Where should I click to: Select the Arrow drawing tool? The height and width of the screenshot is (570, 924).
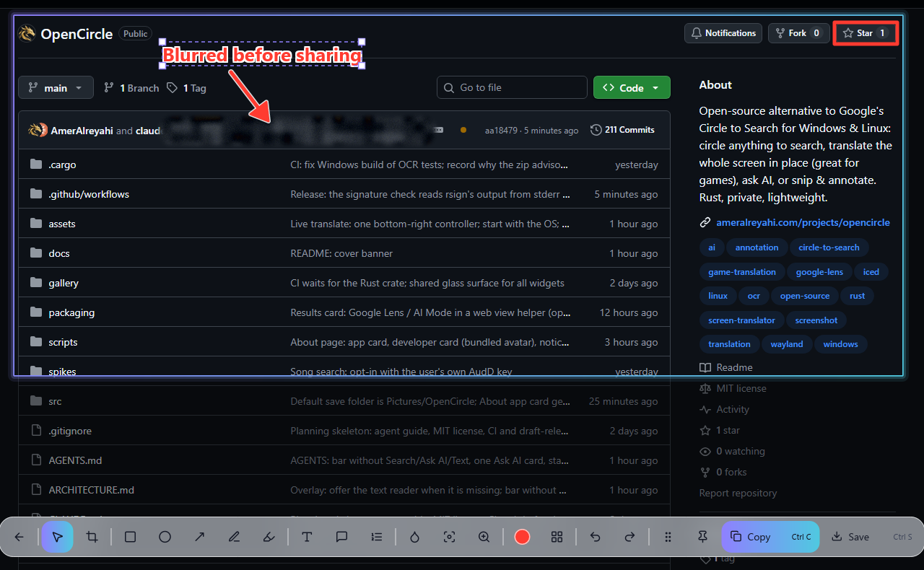point(199,537)
